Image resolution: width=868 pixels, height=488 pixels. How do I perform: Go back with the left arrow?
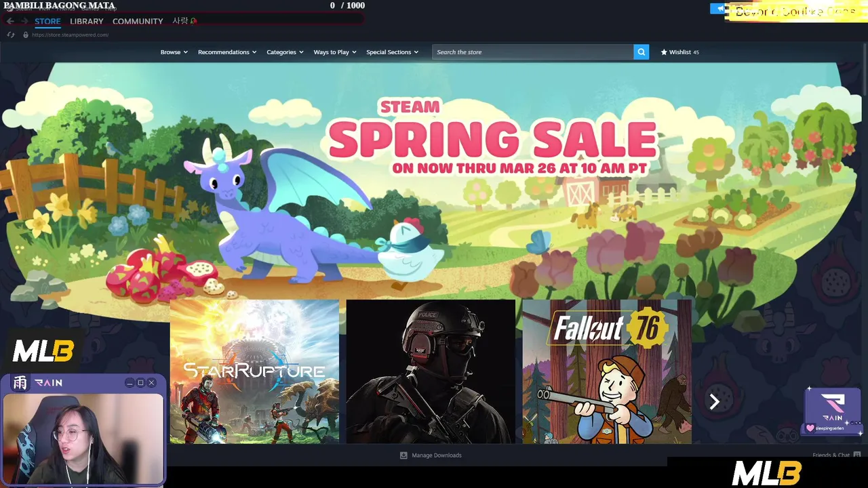[10, 21]
